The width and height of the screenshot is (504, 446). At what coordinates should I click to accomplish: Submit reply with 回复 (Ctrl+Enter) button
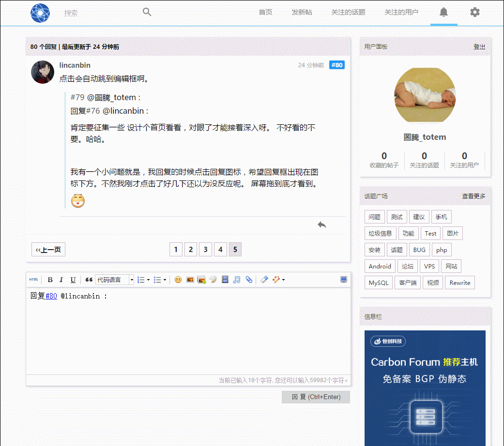(x=316, y=397)
